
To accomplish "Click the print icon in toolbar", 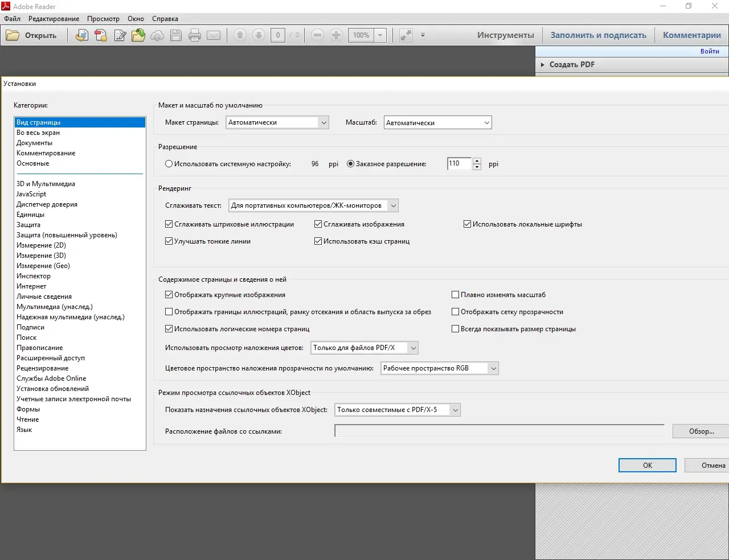I will click(x=195, y=35).
